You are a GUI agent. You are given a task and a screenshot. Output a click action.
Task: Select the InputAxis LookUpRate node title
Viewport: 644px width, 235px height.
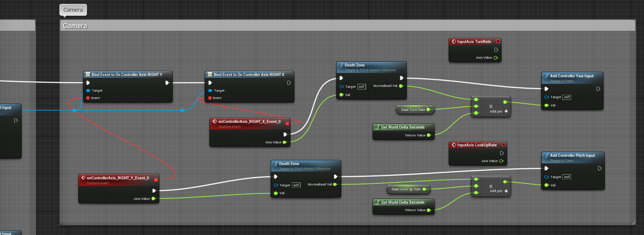pos(476,145)
